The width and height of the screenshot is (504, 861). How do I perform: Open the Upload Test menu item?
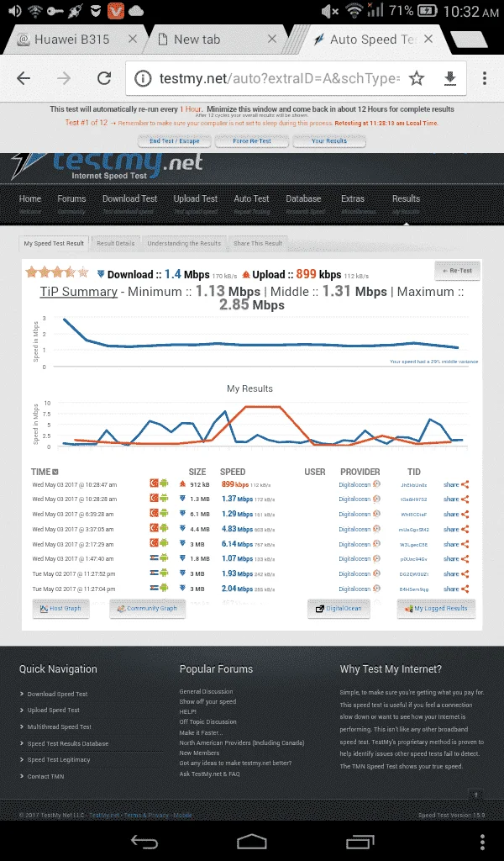tap(195, 198)
